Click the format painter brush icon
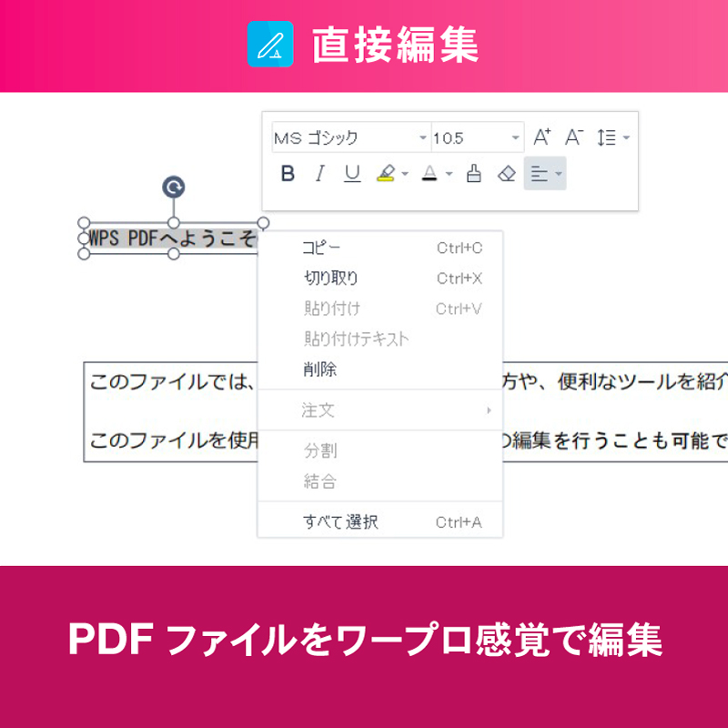Image resolution: width=728 pixels, height=728 pixels. 473,173
